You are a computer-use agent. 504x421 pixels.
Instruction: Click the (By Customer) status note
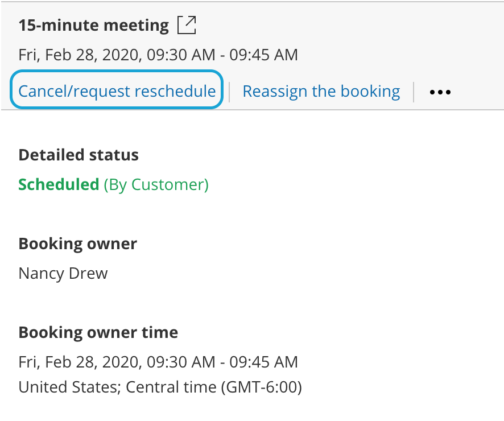click(156, 184)
